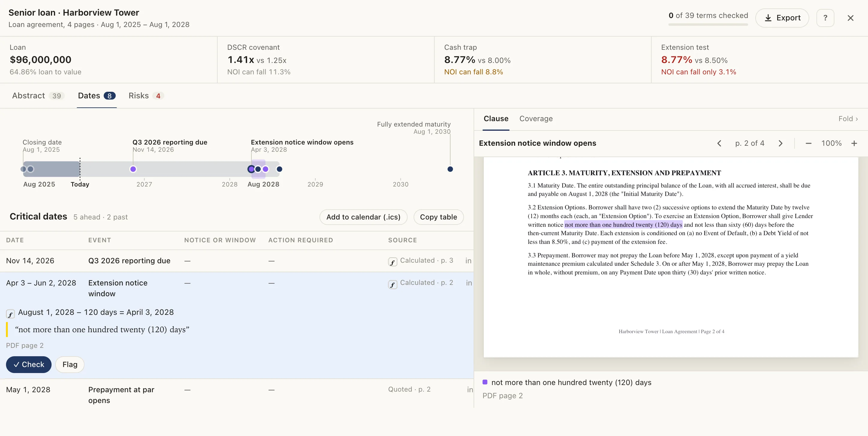This screenshot has height=436, width=868.
Task: Click 'Calculated · p. 3' source link
Action: 426,260
